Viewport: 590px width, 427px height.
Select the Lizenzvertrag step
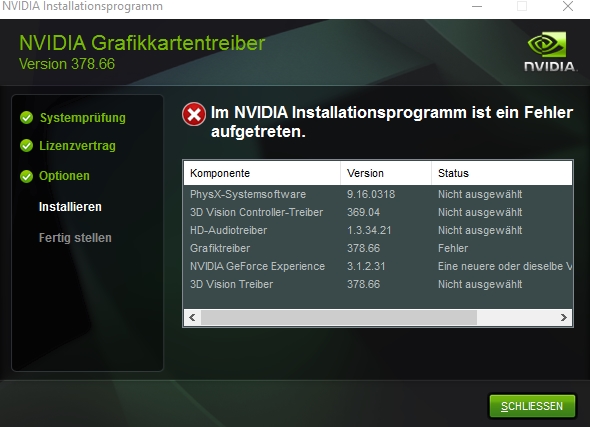point(77,146)
